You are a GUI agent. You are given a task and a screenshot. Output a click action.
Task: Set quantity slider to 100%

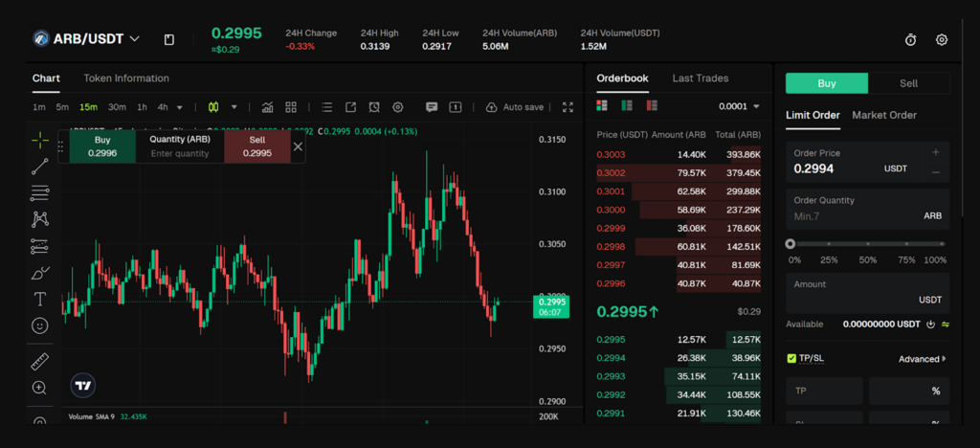[x=943, y=244]
